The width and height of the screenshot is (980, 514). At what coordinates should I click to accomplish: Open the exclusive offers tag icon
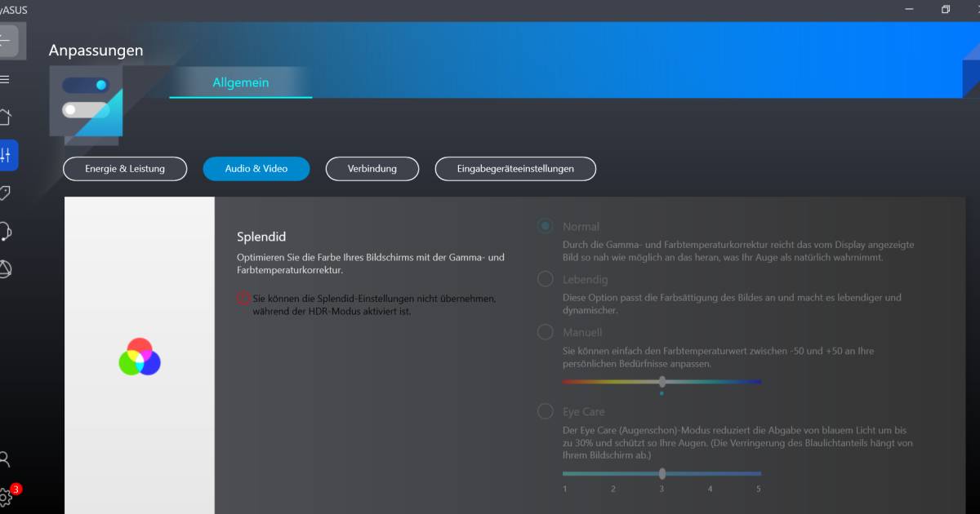click(7, 193)
